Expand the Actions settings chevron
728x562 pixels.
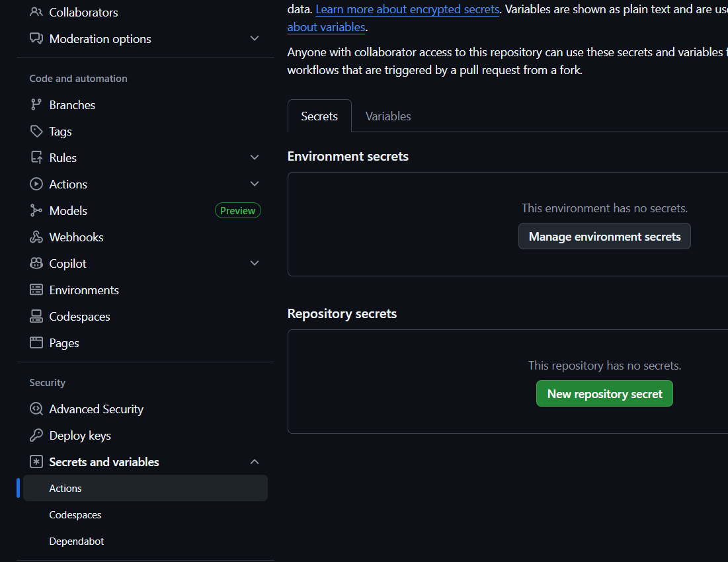coord(255,184)
